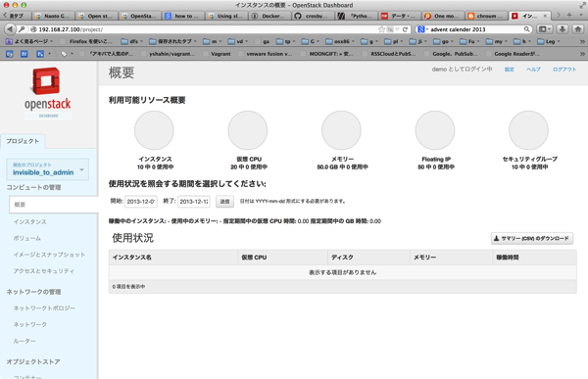The image size is (588, 379).
Task: Open ネットワークトポロジー in sidebar
Action: coord(44,308)
